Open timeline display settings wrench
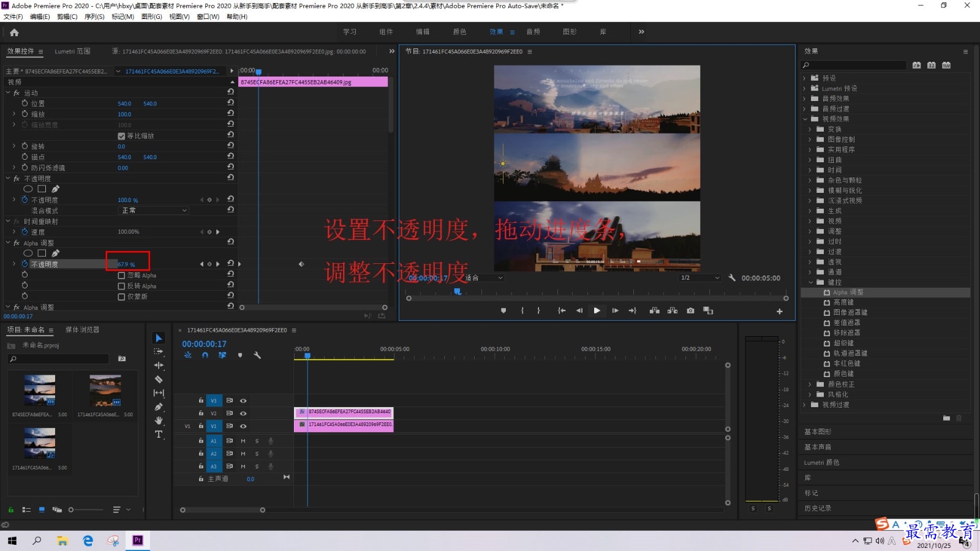Screen dimensions: 980x551 pos(257,355)
